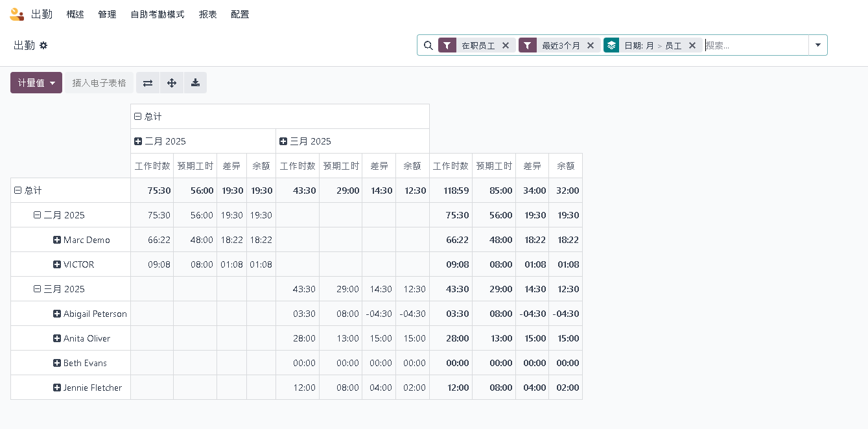Remove the 在职员工 filter tag
The image size is (868, 429).
[506, 45]
